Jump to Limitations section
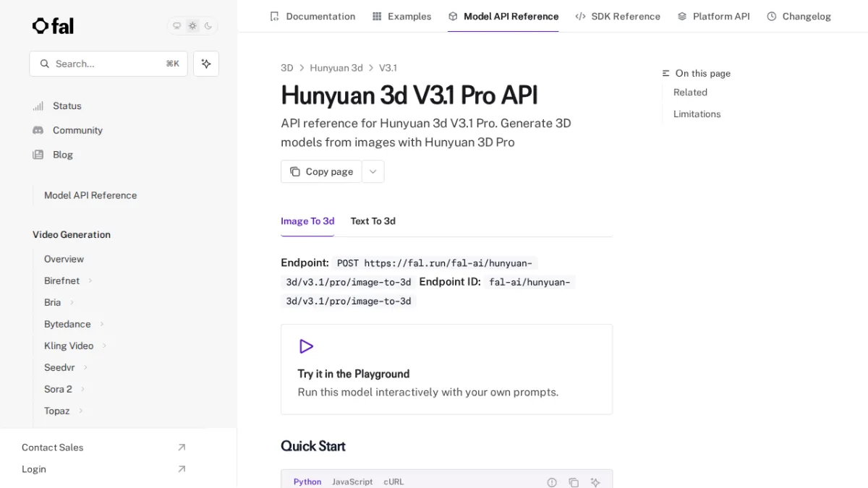The height and width of the screenshot is (488, 868). pyautogui.click(x=697, y=114)
